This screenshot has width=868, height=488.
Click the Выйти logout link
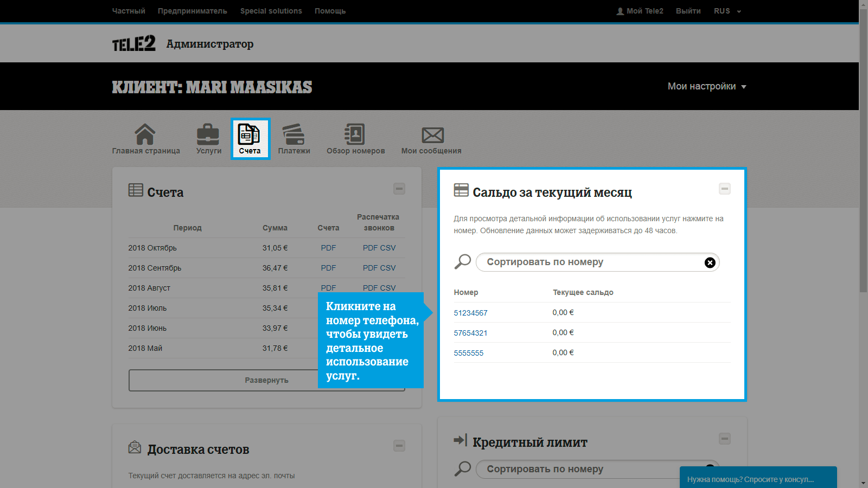click(x=688, y=11)
